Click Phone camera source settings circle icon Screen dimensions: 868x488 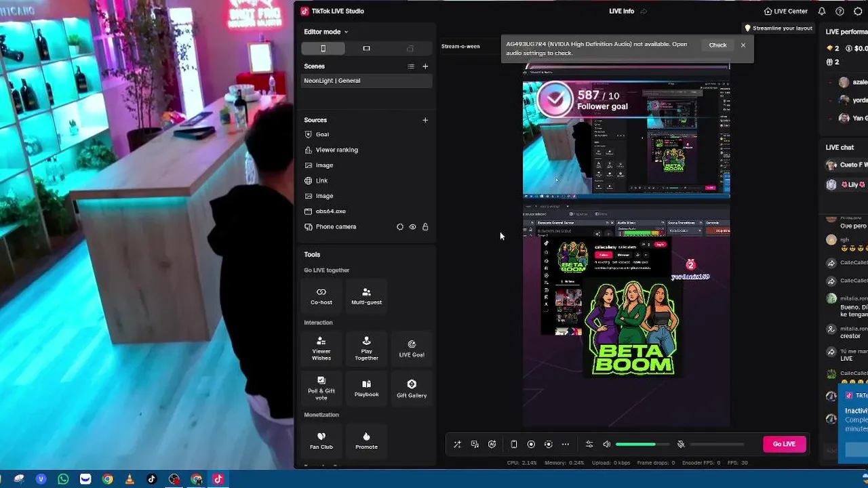400,227
